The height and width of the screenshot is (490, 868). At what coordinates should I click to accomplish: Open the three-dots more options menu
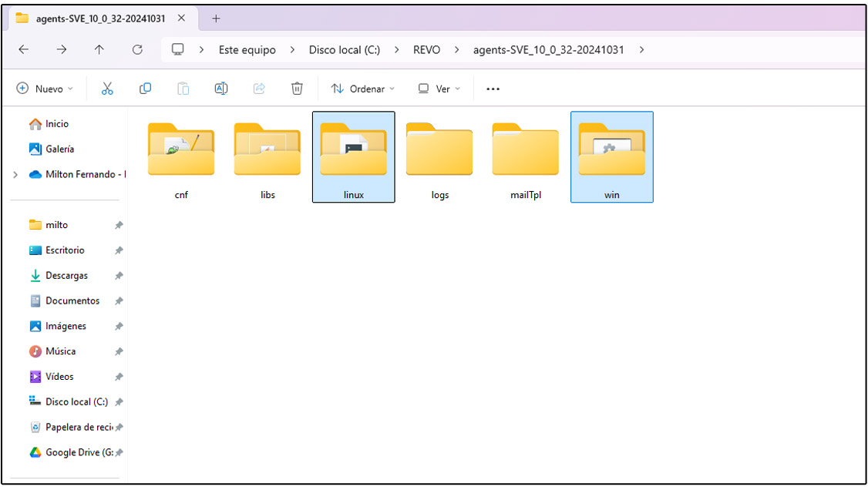[493, 89]
